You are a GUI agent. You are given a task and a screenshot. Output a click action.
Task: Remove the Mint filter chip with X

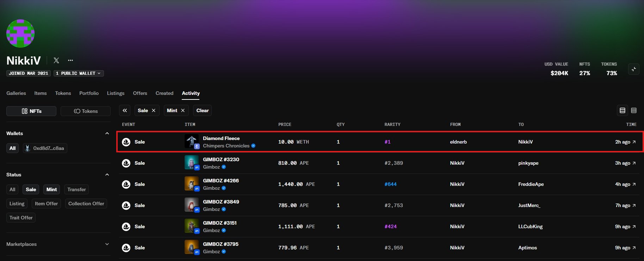click(183, 110)
